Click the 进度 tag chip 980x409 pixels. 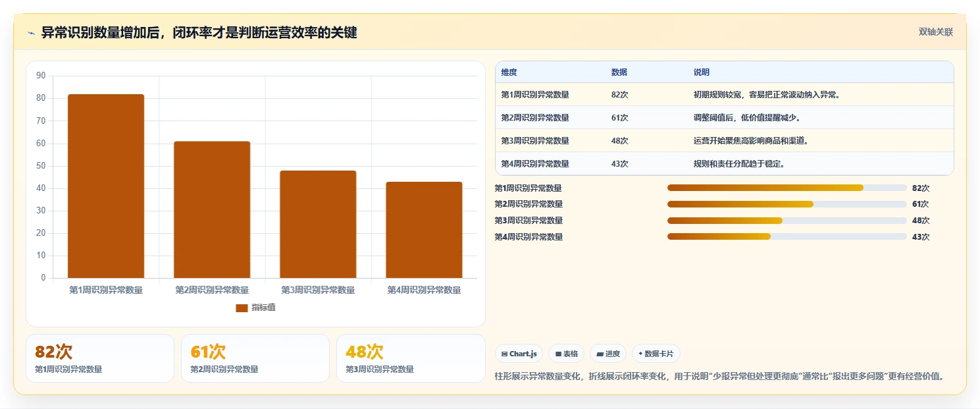[608, 354]
